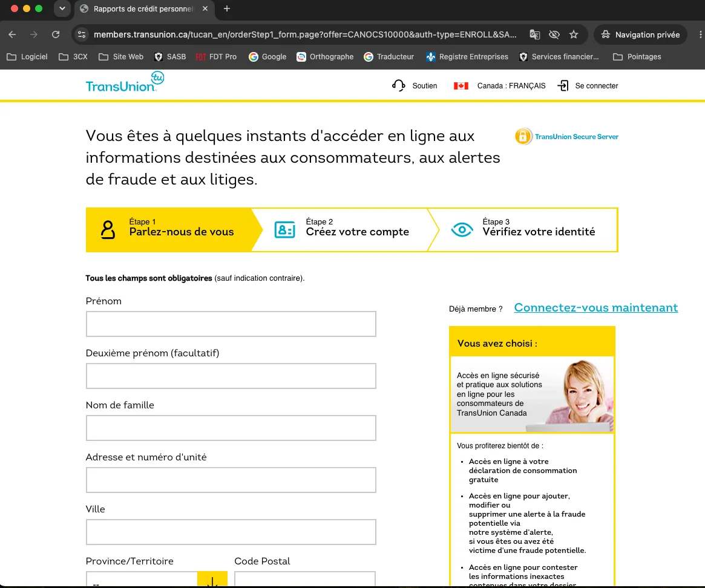The image size is (705, 588).
Task: Open the Site Web bookmarks folder
Action: click(121, 57)
